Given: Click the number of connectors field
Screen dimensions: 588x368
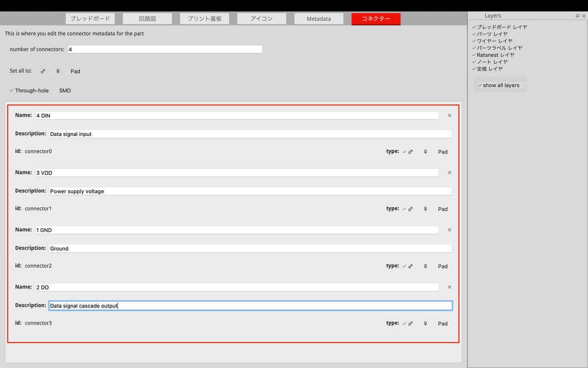Looking at the screenshot, I should 165,50.
